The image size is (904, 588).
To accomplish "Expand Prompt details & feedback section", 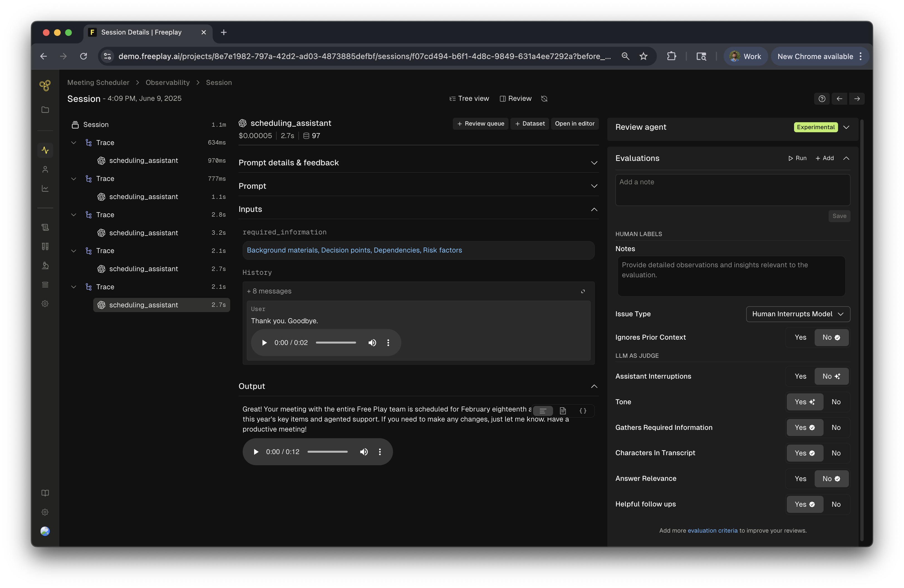I will 594,163.
